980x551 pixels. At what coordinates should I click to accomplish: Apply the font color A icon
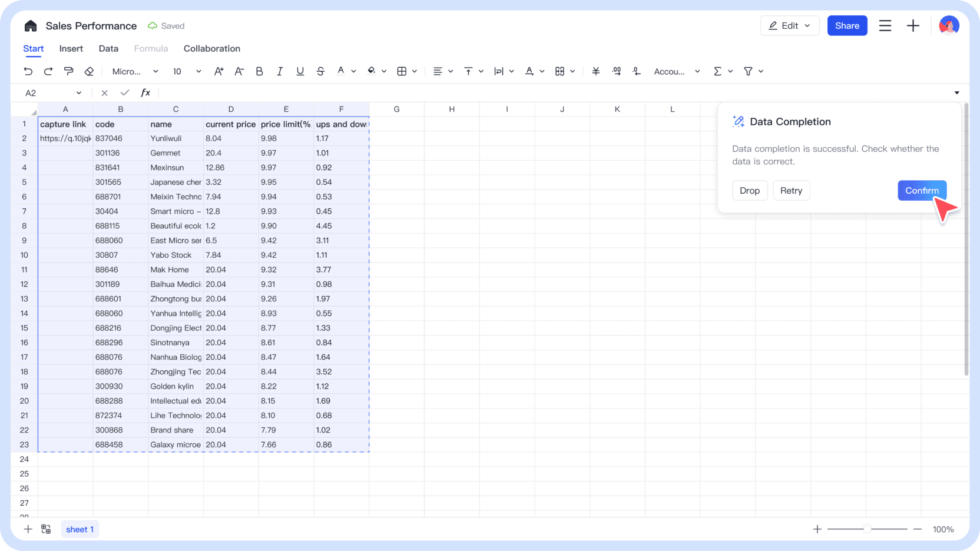pos(340,71)
